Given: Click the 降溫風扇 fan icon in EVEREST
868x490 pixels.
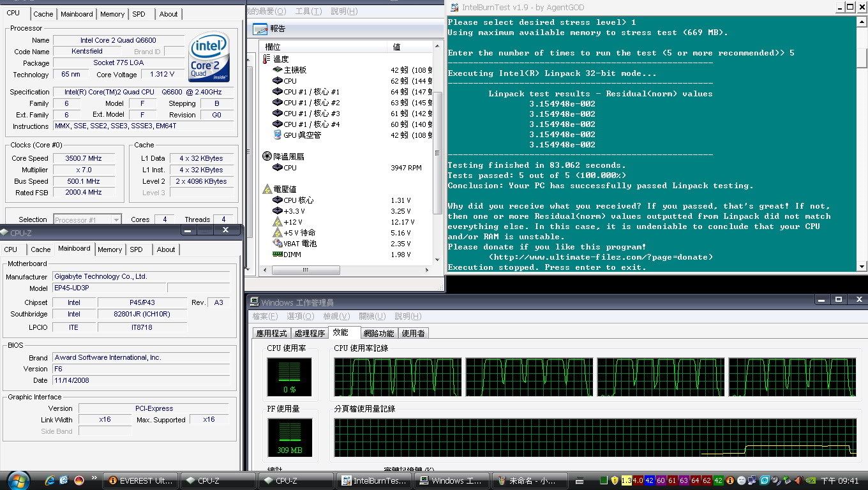Looking at the screenshot, I should tap(267, 156).
